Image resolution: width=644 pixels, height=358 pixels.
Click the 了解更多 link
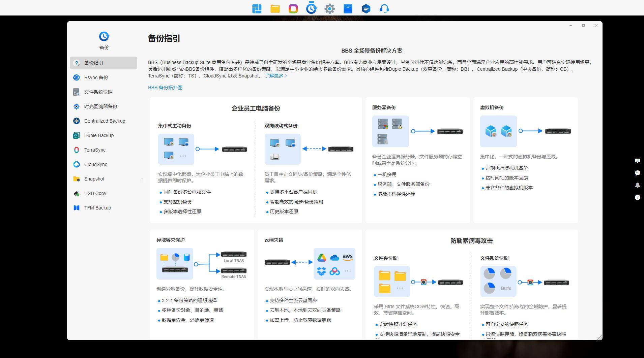coord(275,76)
